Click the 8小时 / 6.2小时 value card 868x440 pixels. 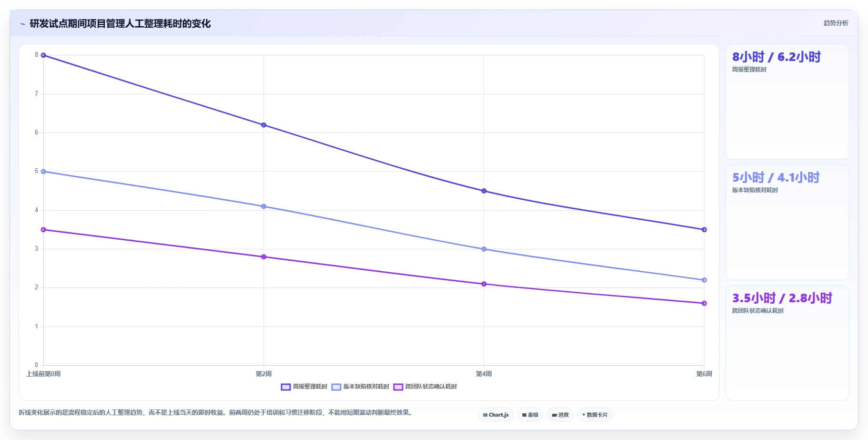(x=787, y=102)
